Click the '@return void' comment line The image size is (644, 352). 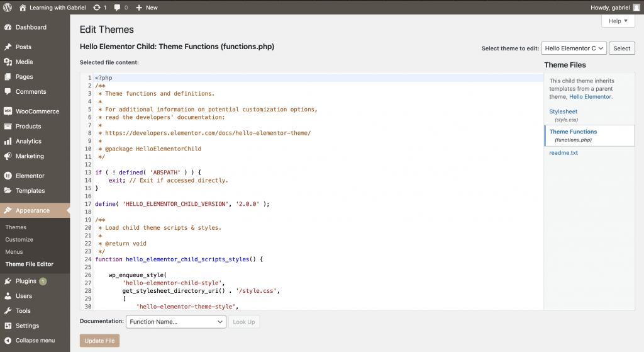[122, 244]
